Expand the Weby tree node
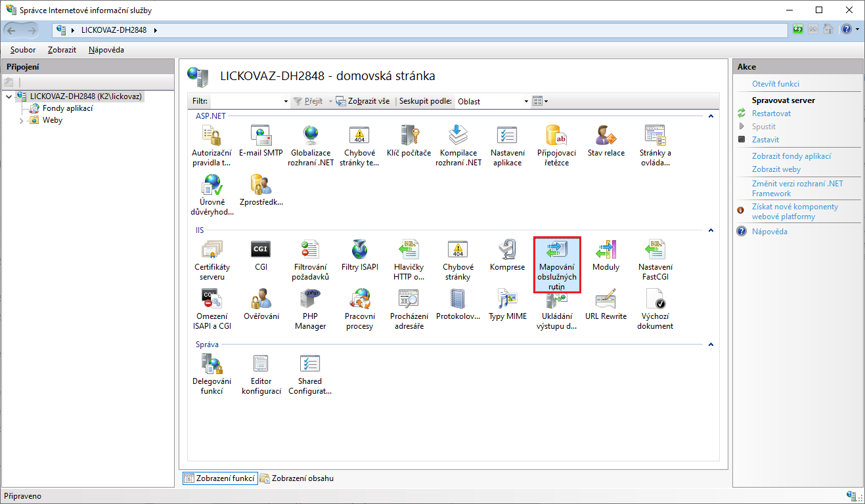The width and height of the screenshot is (865, 504). pos(21,121)
